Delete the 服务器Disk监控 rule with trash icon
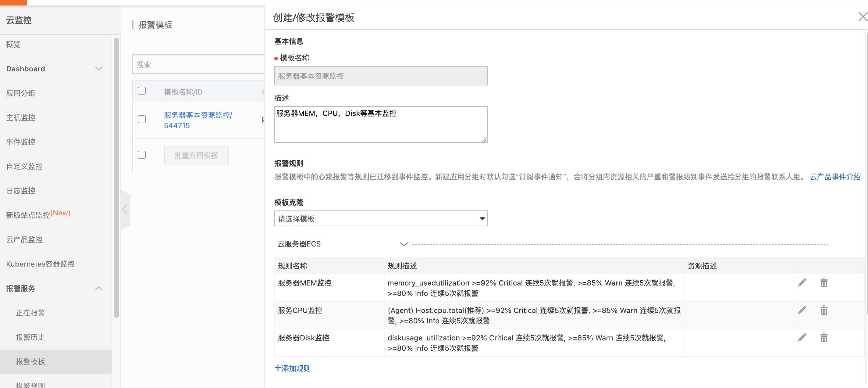This screenshot has width=868, height=388. point(824,337)
